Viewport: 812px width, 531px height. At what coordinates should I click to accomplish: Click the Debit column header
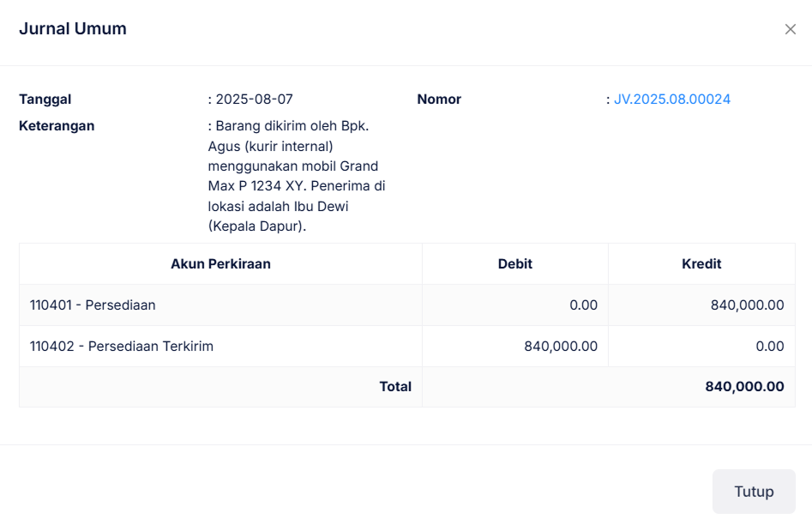coord(514,264)
